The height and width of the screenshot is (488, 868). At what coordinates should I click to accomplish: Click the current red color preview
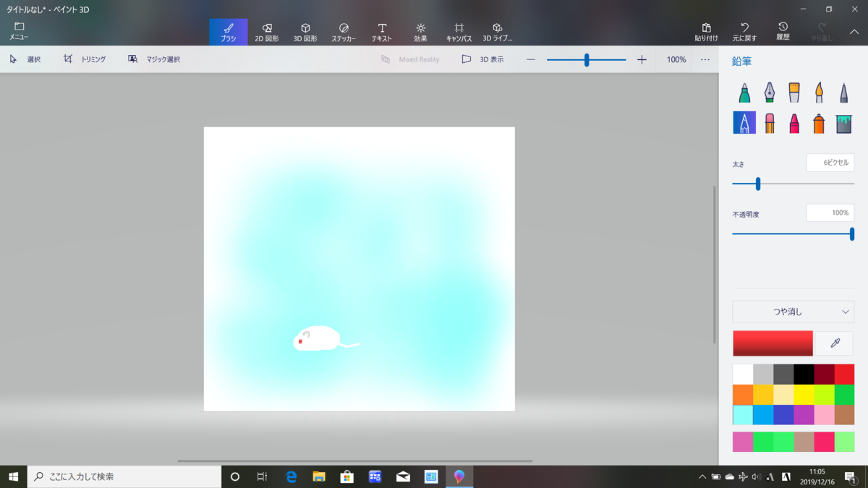(x=773, y=343)
